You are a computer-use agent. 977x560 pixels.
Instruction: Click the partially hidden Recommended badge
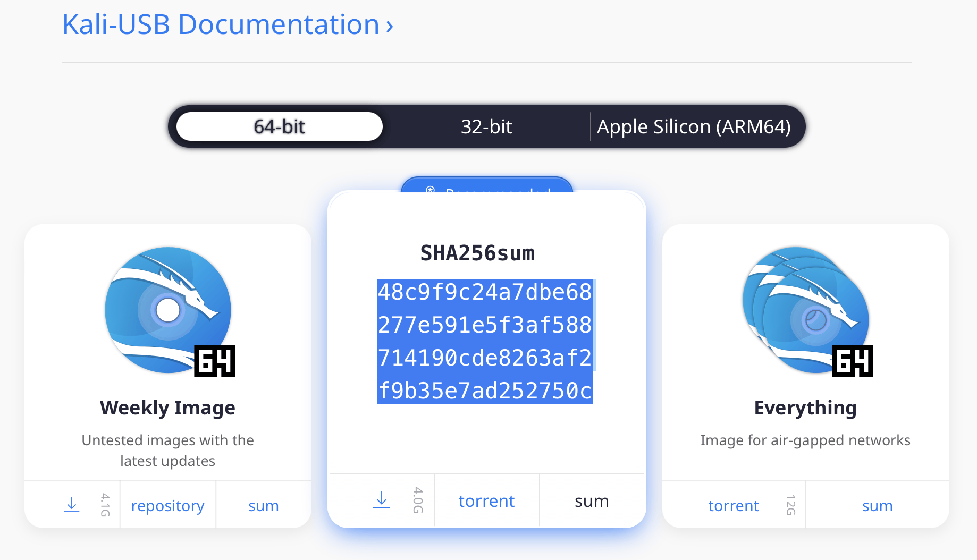[x=486, y=185]
